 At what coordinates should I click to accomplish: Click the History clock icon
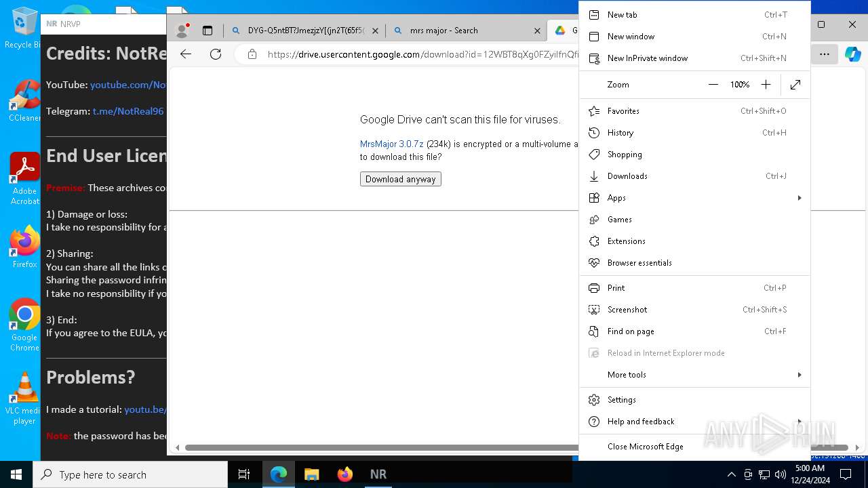click(594, 133)
